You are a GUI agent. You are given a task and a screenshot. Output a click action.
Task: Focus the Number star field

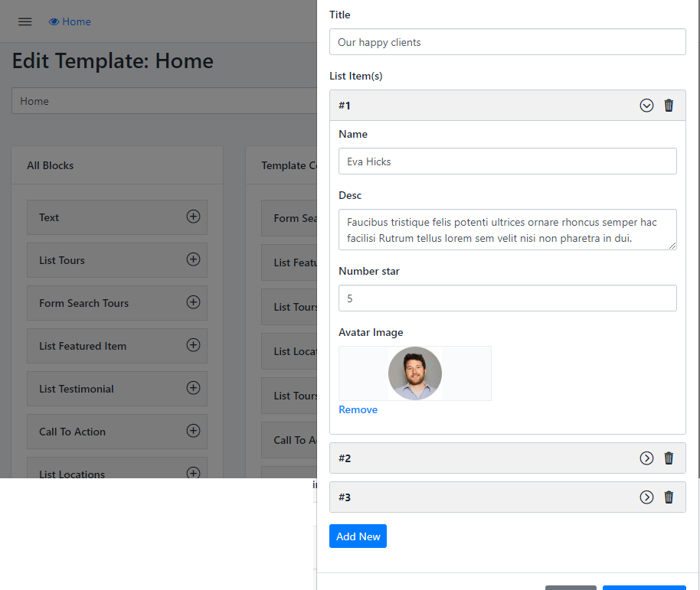507,298
